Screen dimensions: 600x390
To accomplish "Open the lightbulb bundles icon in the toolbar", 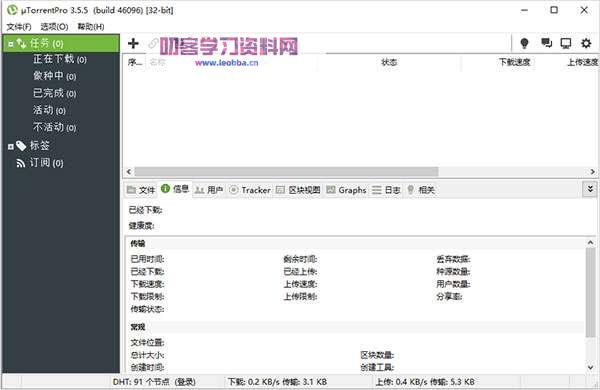I will (525, 43).
